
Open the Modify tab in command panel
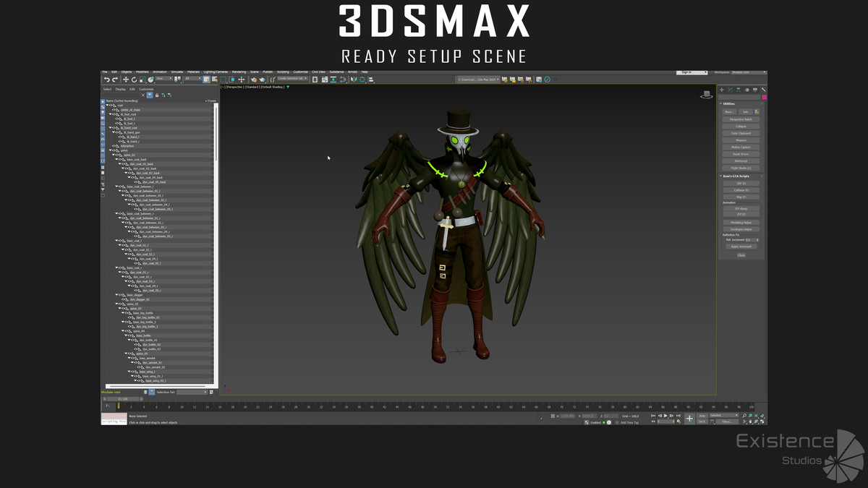pyautogui.click(x=730, y=90)
